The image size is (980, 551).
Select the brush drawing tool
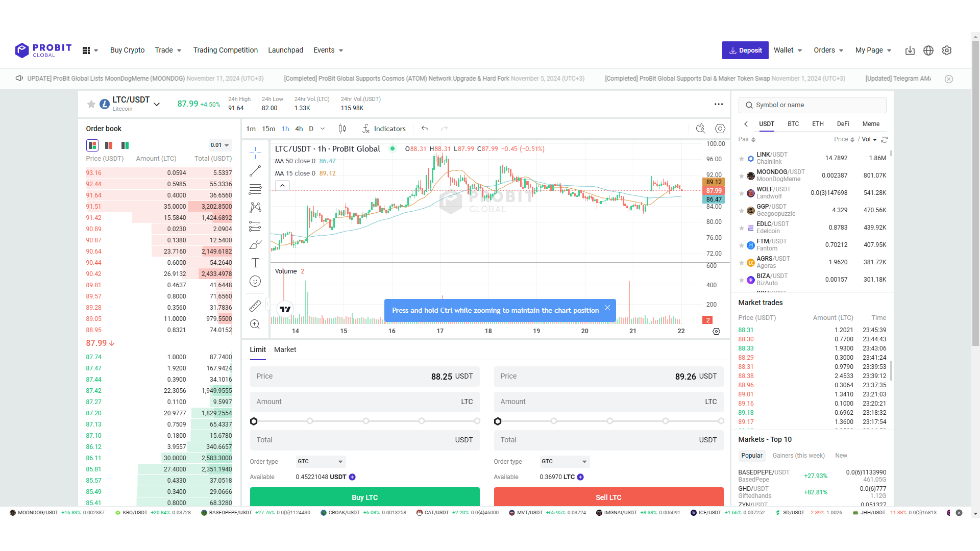point(255,244)
